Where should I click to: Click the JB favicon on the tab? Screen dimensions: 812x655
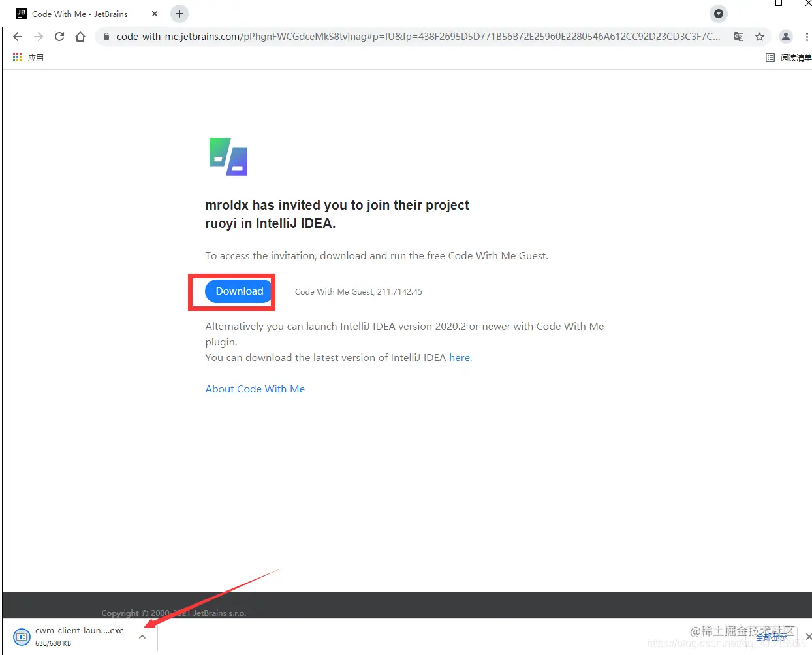21,14
